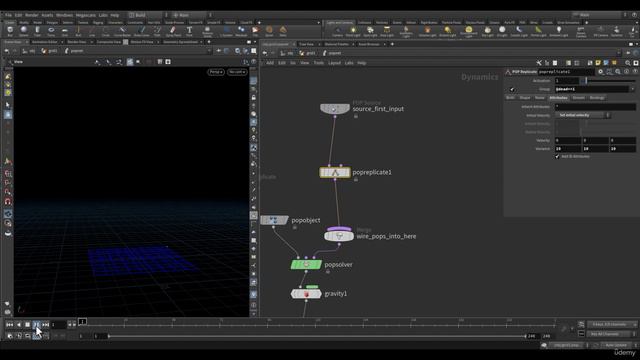Select the Spot Light shelf tool
The image size is (640, 360).
(370, 31)
